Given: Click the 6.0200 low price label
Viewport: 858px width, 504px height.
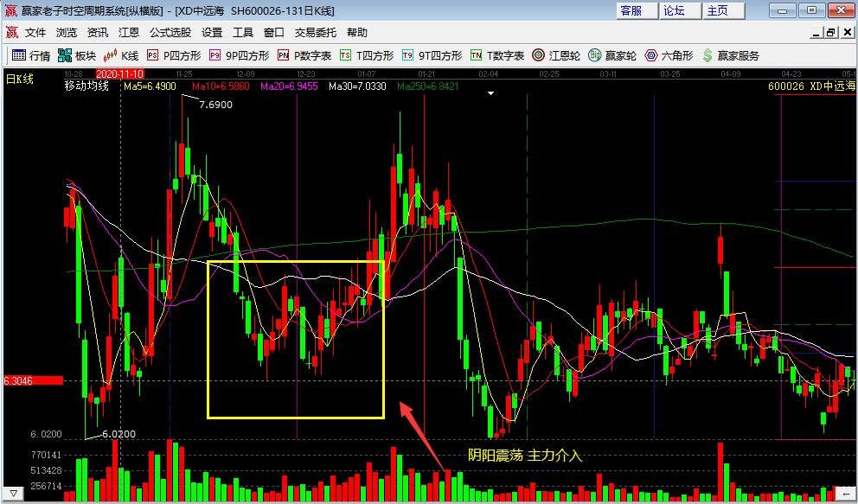Looking at the screenshot, I should (118, 434).
